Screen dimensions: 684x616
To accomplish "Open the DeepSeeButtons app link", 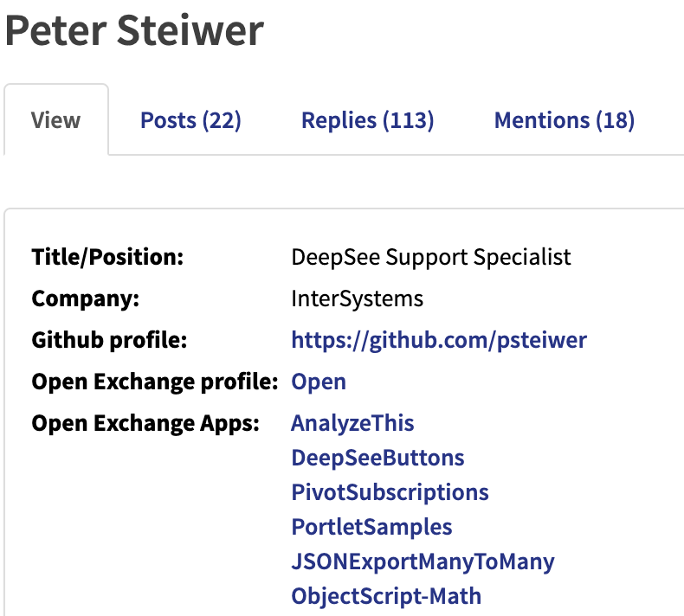I will (377, 458).
